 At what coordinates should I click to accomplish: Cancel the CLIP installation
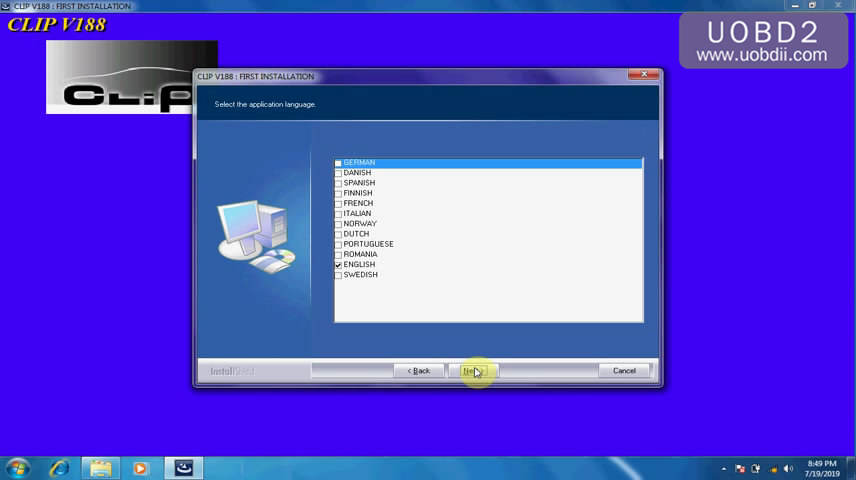(x=624, y=371)
